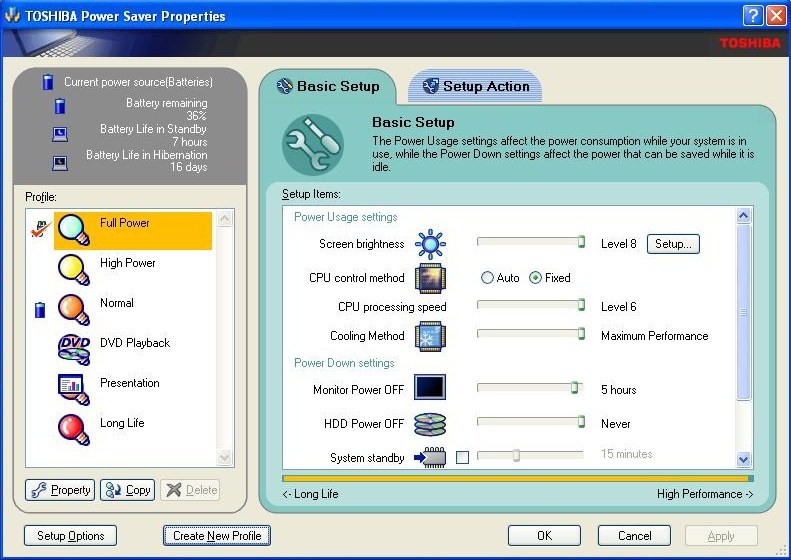Select the High Power profile name
The image size is (791, 560).
[128, 263]
